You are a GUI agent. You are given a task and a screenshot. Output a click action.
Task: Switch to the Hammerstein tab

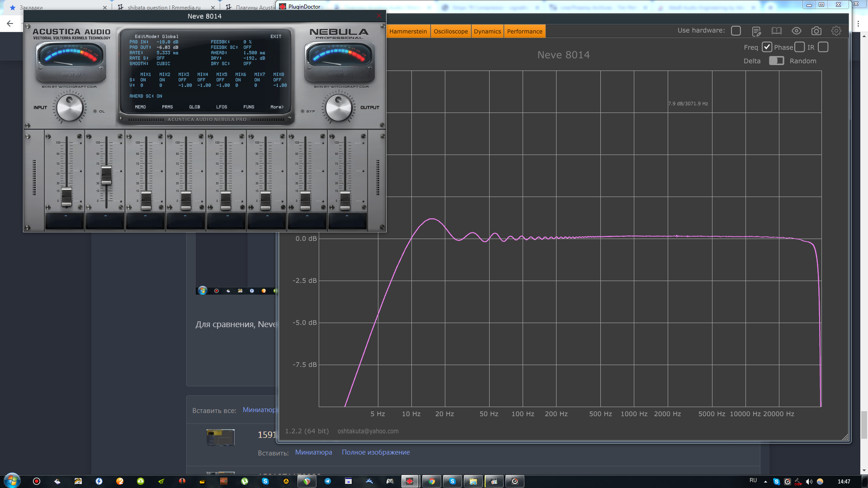pyautogui.click(x=408, y=31)
